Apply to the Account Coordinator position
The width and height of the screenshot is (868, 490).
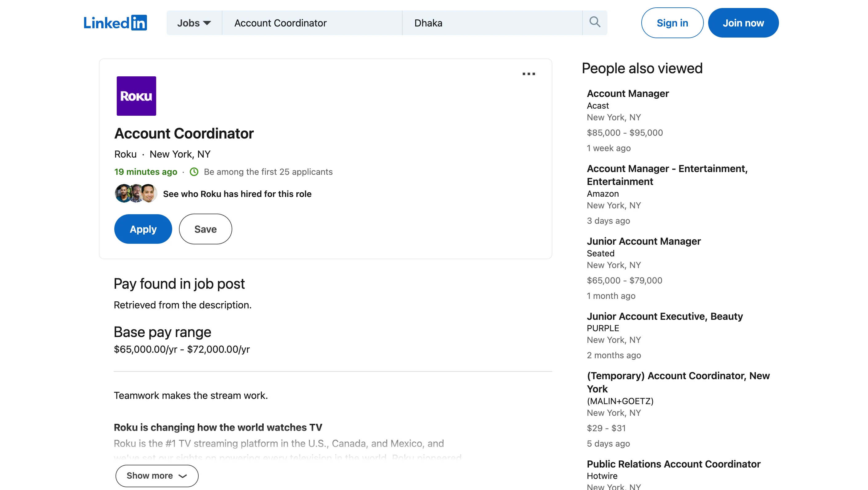point(143,229)
